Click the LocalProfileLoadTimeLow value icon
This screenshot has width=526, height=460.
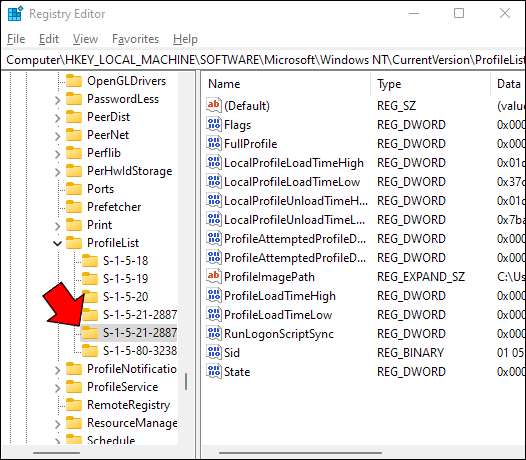pyautogui.click(x=214, y=182)
